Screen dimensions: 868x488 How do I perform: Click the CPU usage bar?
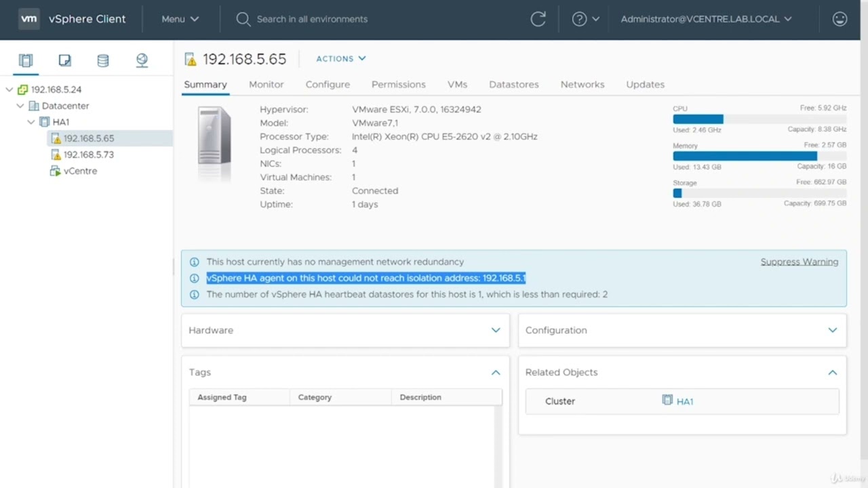point(759,119)
